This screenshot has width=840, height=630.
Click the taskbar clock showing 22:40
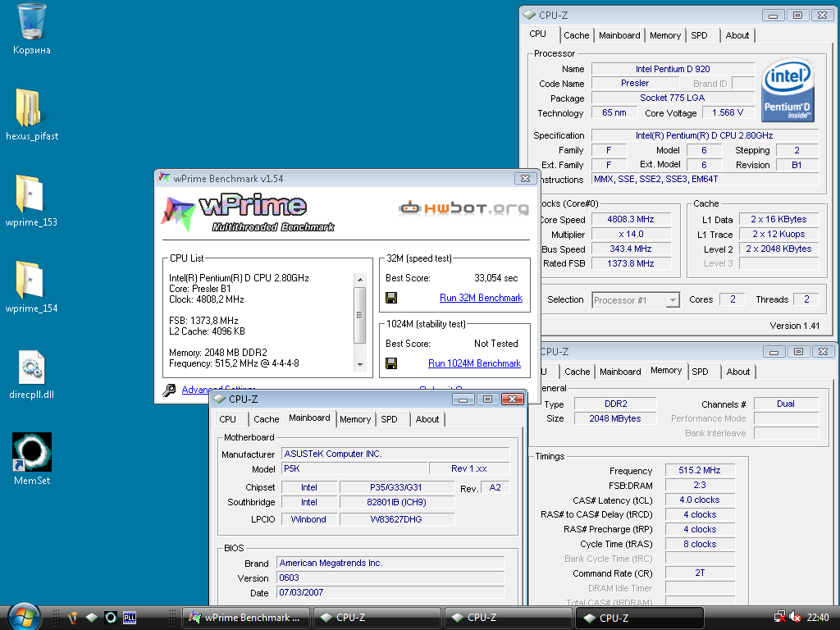click(x=818, y=618)
